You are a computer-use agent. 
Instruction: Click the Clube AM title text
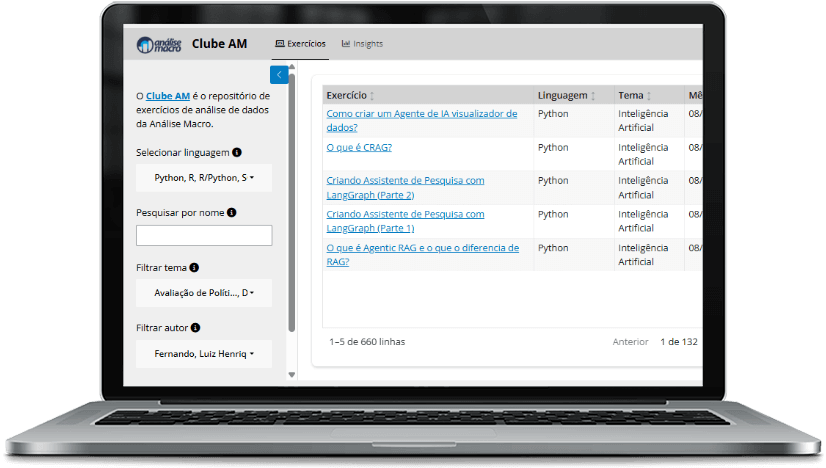[x=219, y=44]
